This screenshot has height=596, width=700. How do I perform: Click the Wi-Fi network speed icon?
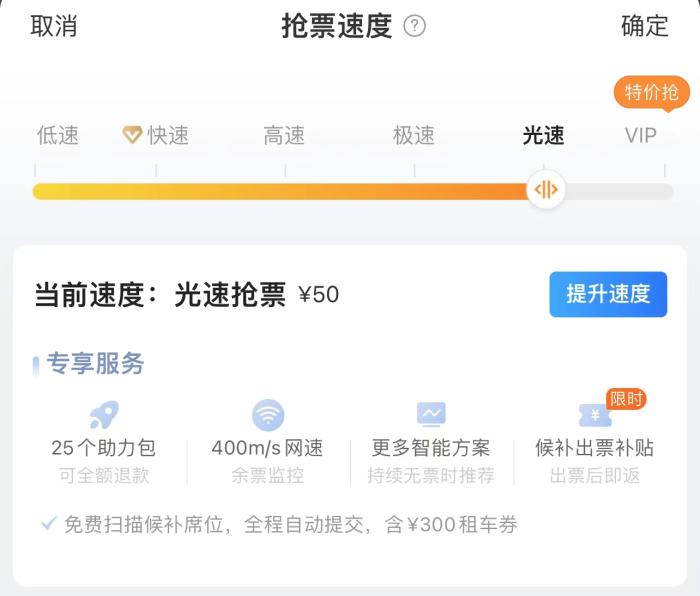(x=268, y=414)
